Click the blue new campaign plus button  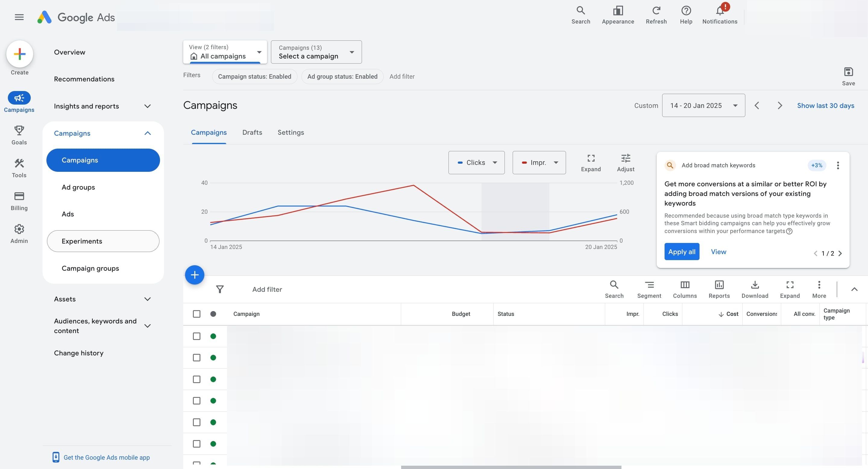194,275
